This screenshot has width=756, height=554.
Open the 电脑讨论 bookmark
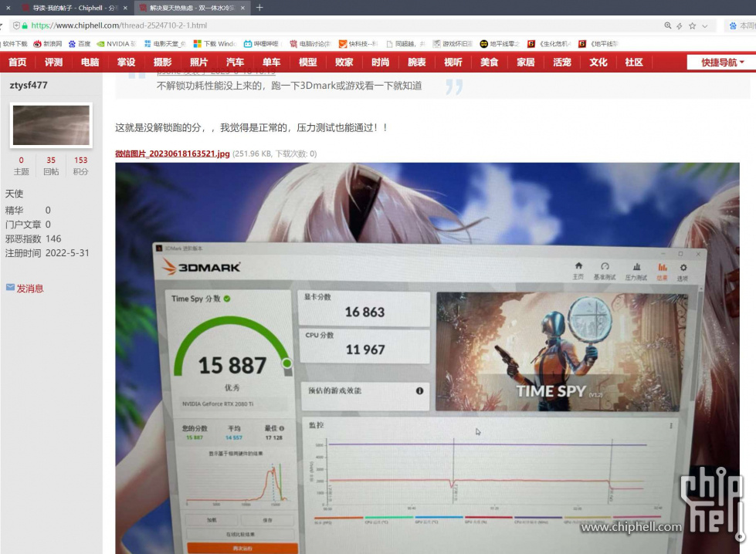(310, 44)
